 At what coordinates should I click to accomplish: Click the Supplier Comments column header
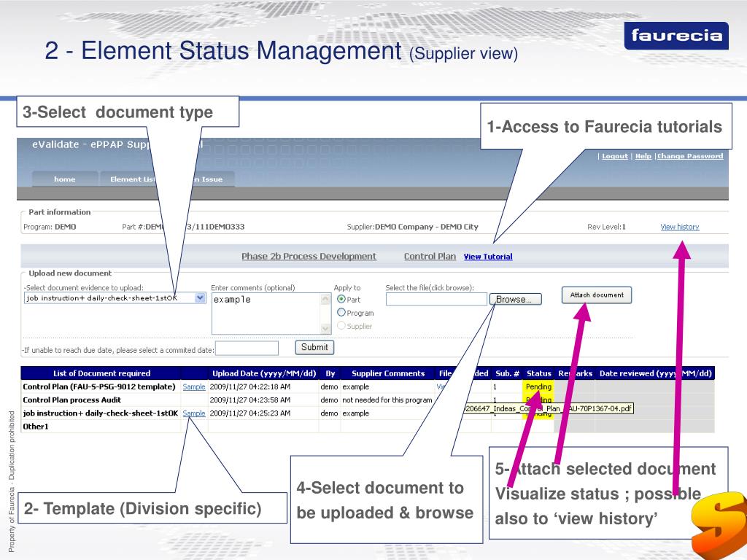(388, 373)
